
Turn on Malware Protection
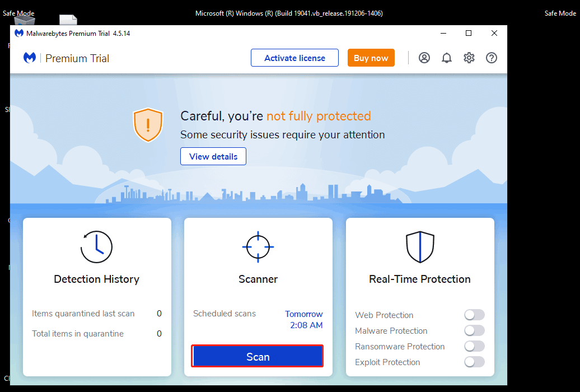pyautogui.click(x=474, y=330)
